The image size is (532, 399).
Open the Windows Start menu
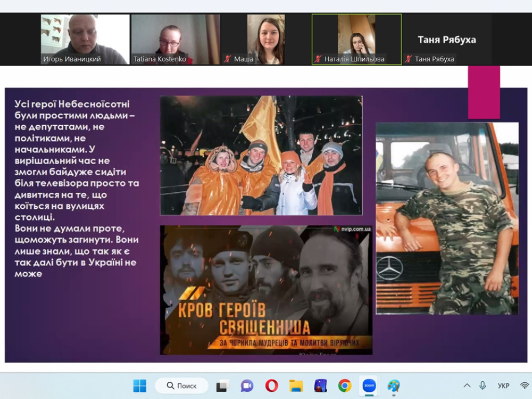[x=139, y=386]
